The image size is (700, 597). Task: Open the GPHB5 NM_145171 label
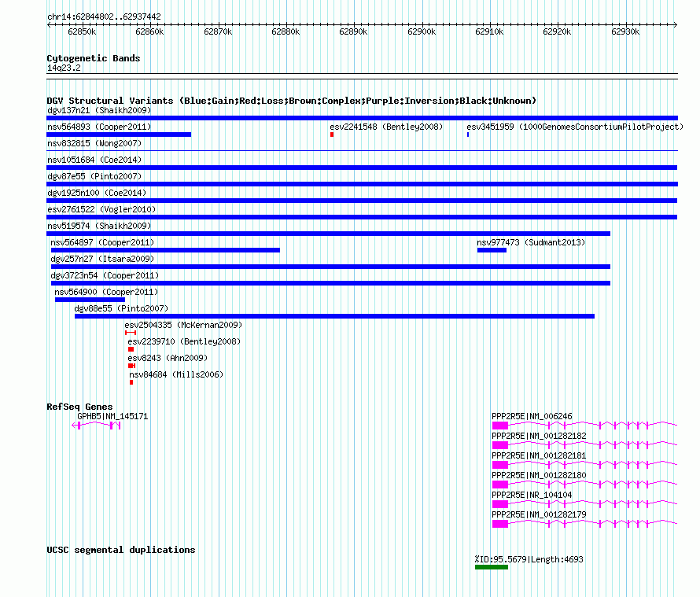112,416
